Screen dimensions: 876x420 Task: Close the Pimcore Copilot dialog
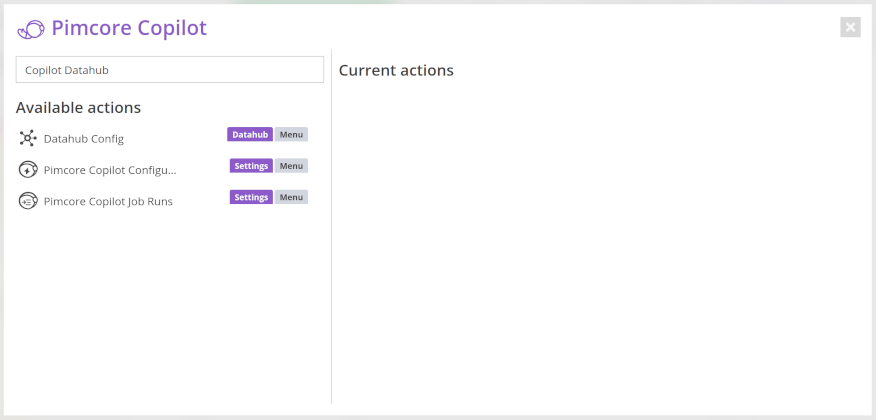pyautogui.click(x=850, y=27)
